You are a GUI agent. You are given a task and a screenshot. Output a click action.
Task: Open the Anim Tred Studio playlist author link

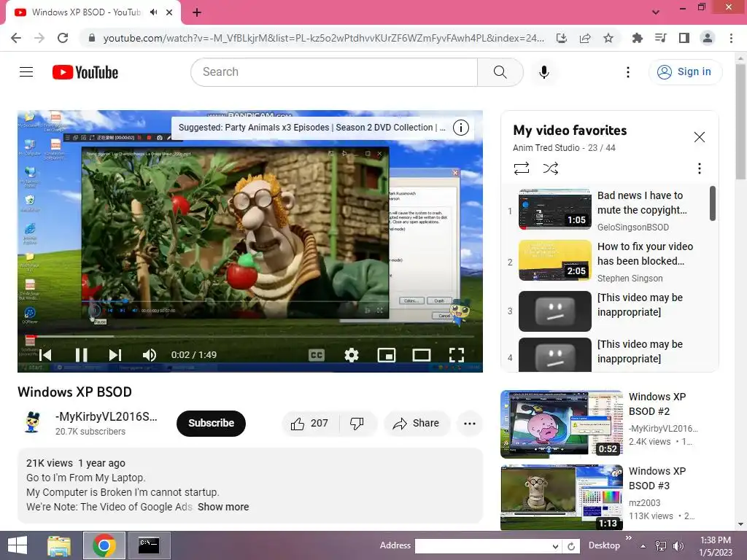tap(546, 147)
